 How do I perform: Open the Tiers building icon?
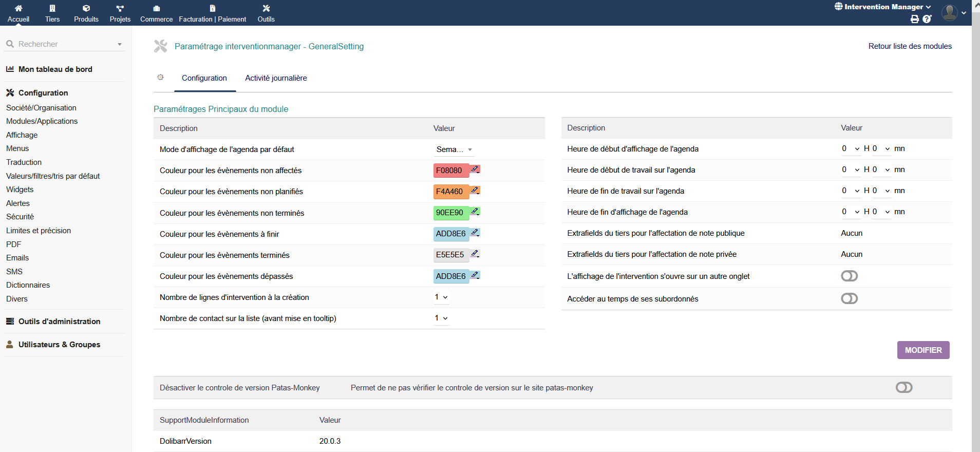click(x=52, y=8)
